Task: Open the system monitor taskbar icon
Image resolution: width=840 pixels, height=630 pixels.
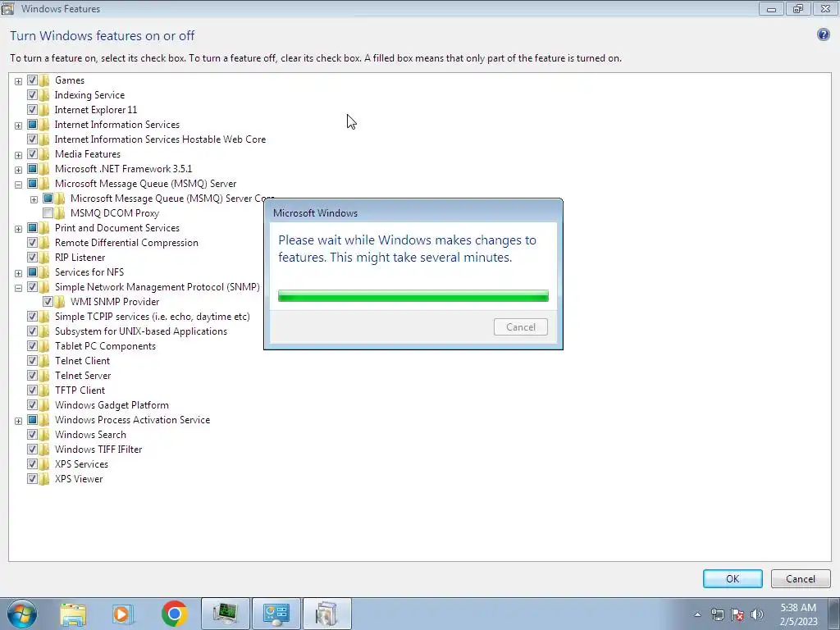Action: 226,614
